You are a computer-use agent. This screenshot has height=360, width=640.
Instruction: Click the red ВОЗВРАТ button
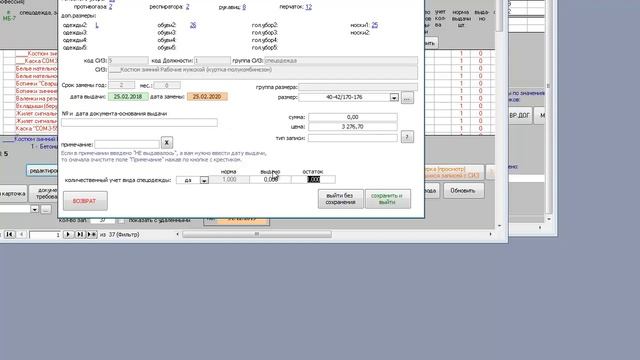click(85, 201)
